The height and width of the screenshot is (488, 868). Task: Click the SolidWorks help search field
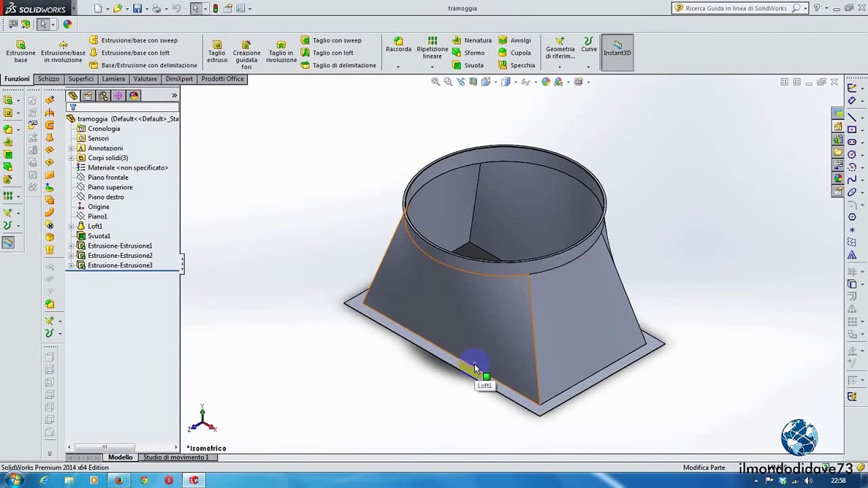coord(736,8)
